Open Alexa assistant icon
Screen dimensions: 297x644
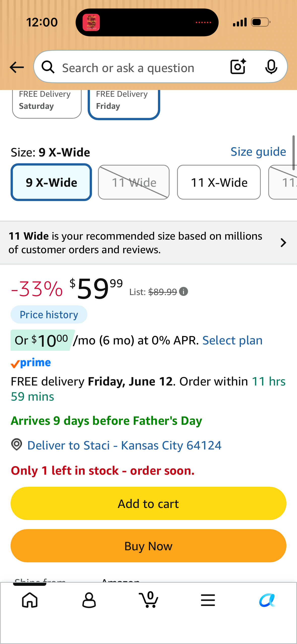[267, 600]
